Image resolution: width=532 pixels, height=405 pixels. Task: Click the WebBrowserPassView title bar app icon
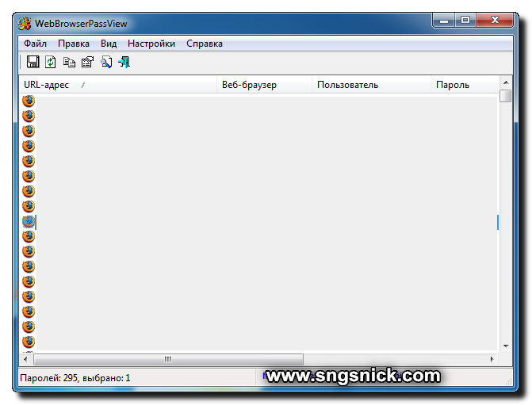coord(25,24)
